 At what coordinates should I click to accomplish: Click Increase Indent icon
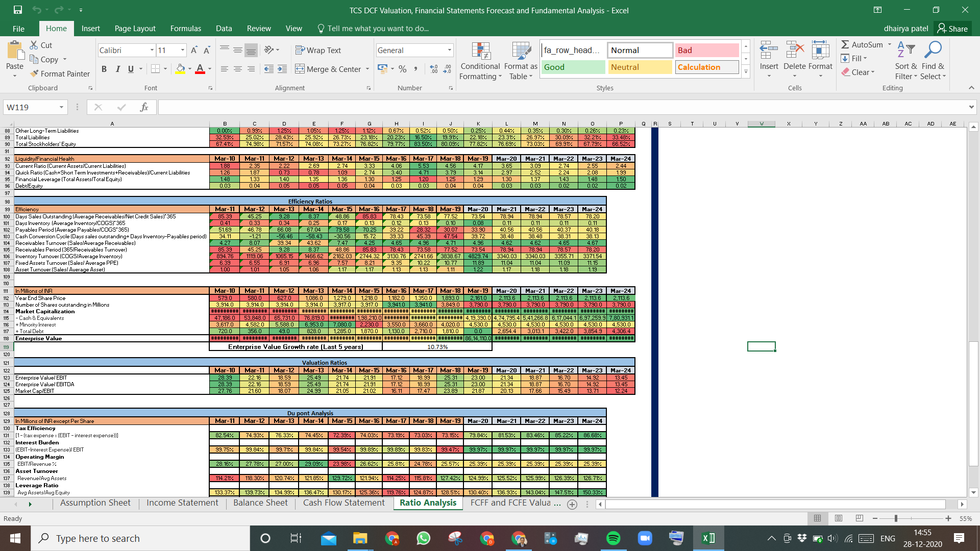tap(282, 69)
